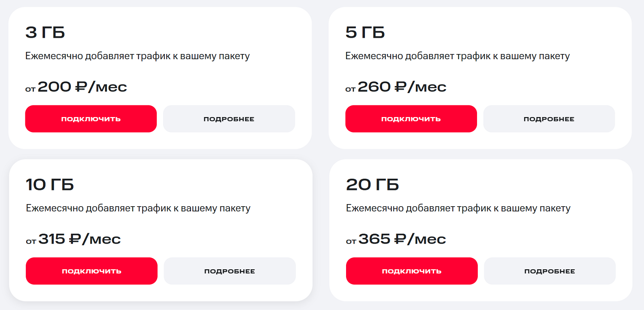Select the 20 ГБ package title
The height and width of the screenshot is (310, 644).
tap(373, 184)
